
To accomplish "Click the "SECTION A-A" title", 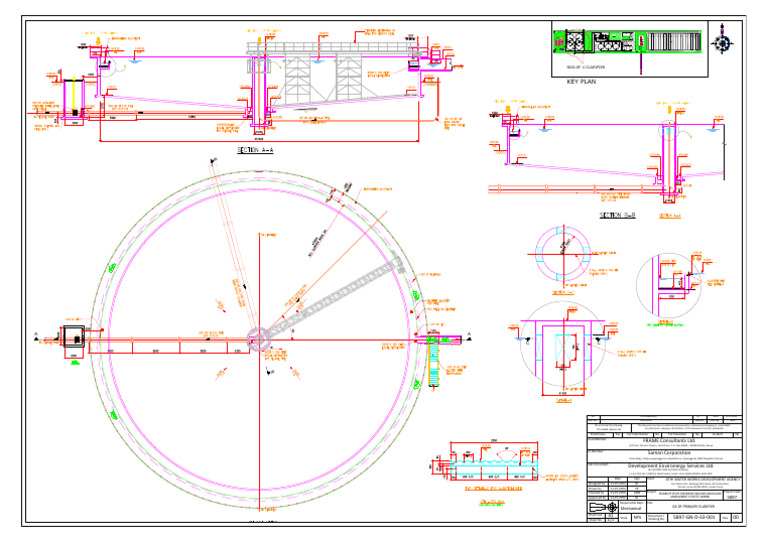I will [255, 150].
